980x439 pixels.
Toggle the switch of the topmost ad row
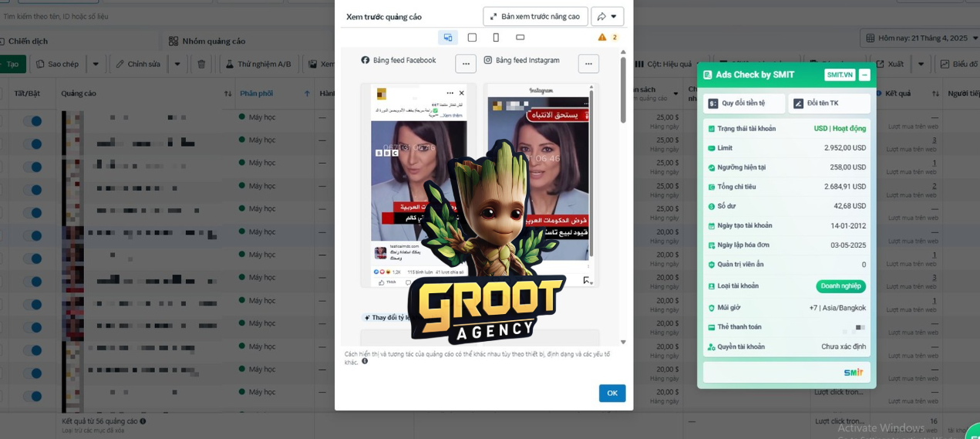32,121
